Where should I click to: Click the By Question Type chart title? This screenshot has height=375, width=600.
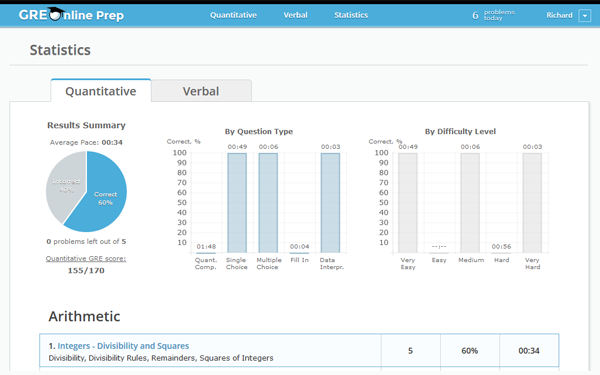259,132
